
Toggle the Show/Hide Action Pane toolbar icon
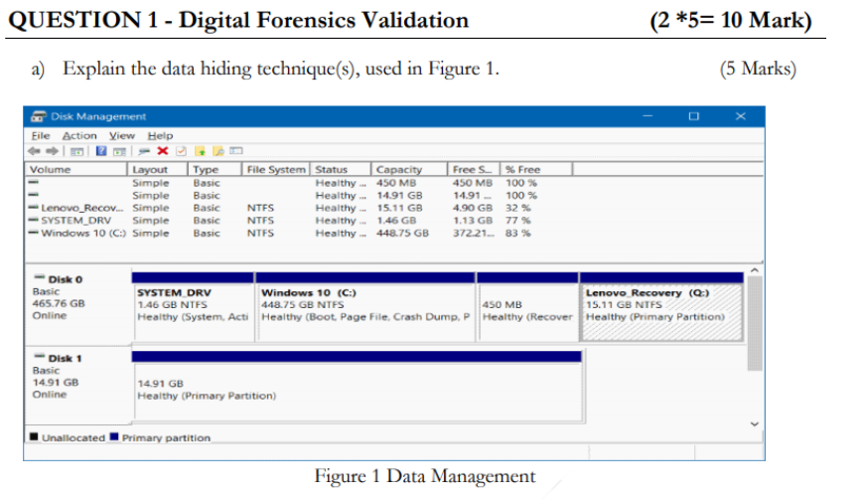pos(119,151)
